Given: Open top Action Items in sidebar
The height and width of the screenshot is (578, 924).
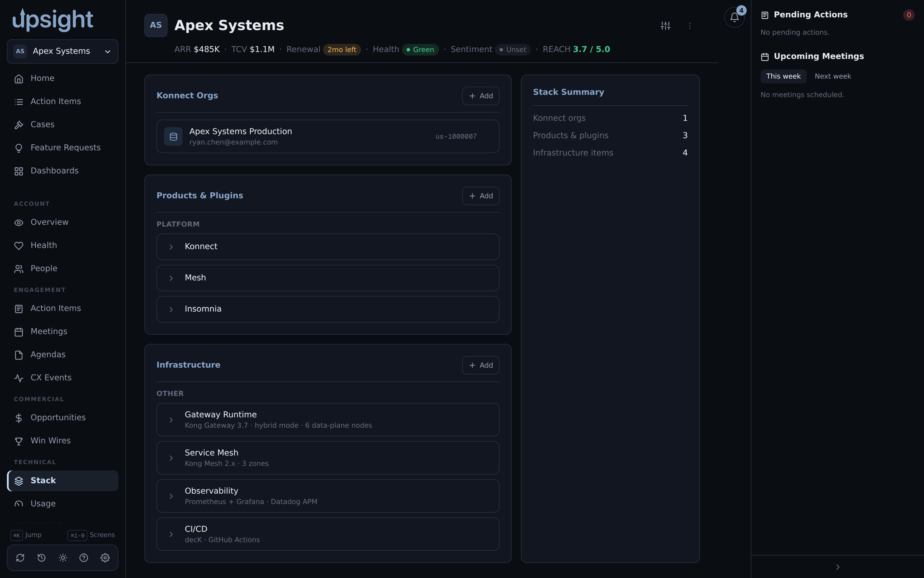Looking at the screenshot, I should pyautogui.click(x=63, y=101).
